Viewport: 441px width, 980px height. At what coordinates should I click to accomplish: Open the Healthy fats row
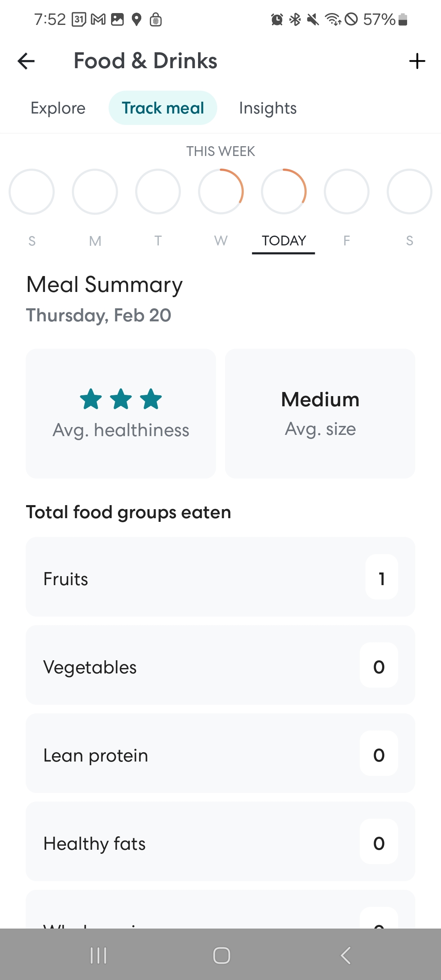[220, 841]
